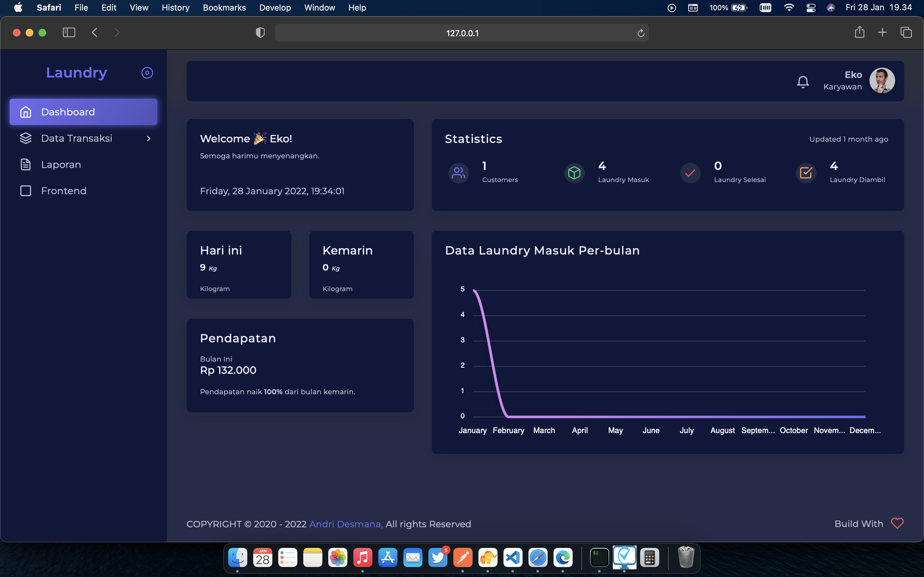This screenshot has height=577, width=924.
Task: Open the Eko user profile dropdown
Action: (x=882, y=81)
